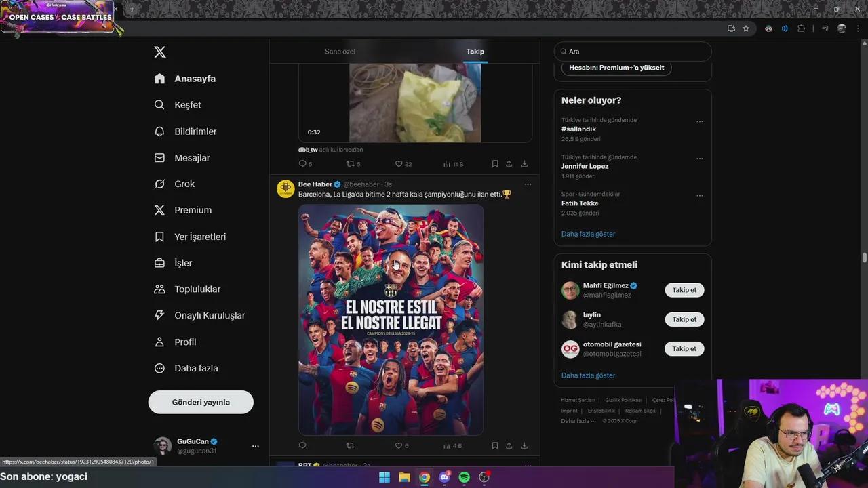Open Discord from taskbar

445,477
